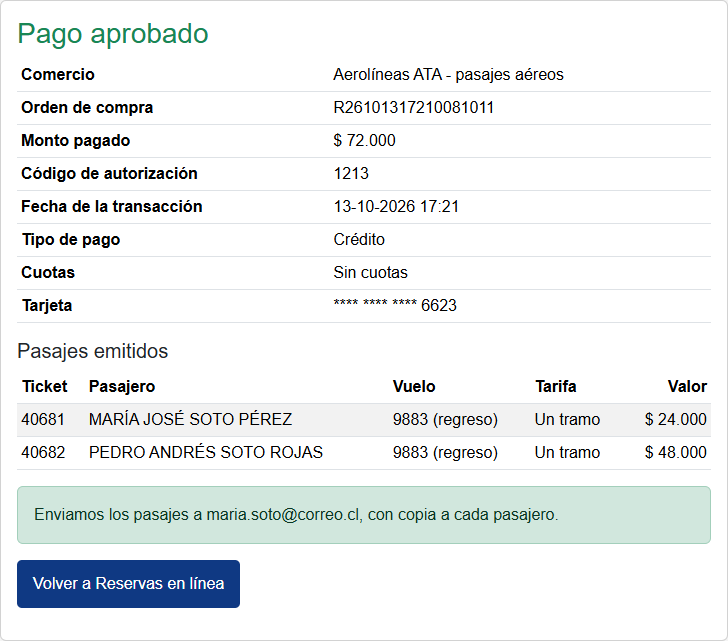
Task: Click Un tramo in Pedro Andrés's row
Action: click(567, 452)
